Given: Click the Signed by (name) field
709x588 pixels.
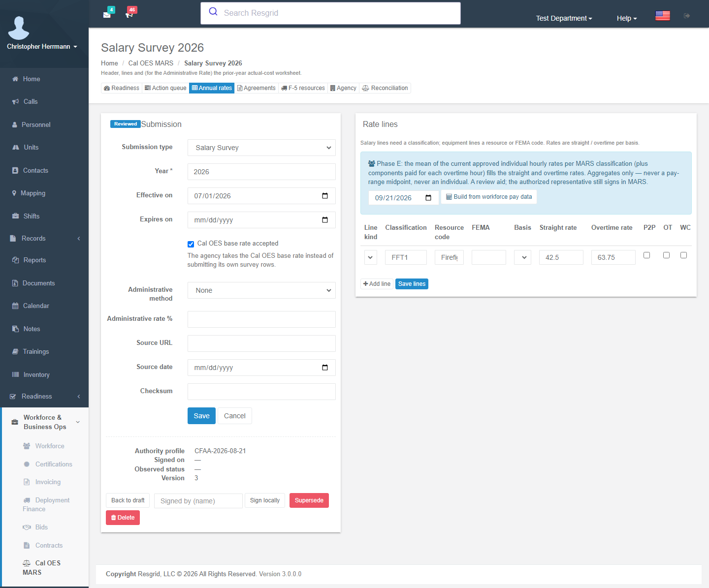Looking at the screenshot, I should tap(198, 501).
